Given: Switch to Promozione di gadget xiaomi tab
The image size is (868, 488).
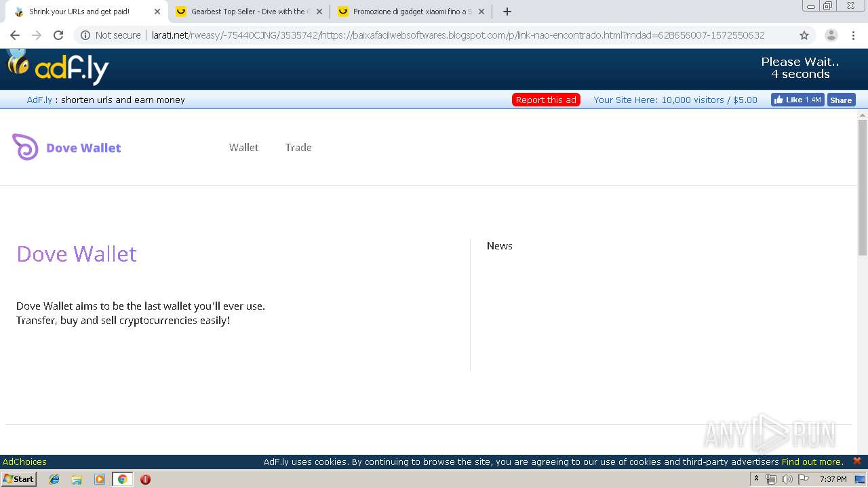Looking at the screenshot, I should 411,12.
